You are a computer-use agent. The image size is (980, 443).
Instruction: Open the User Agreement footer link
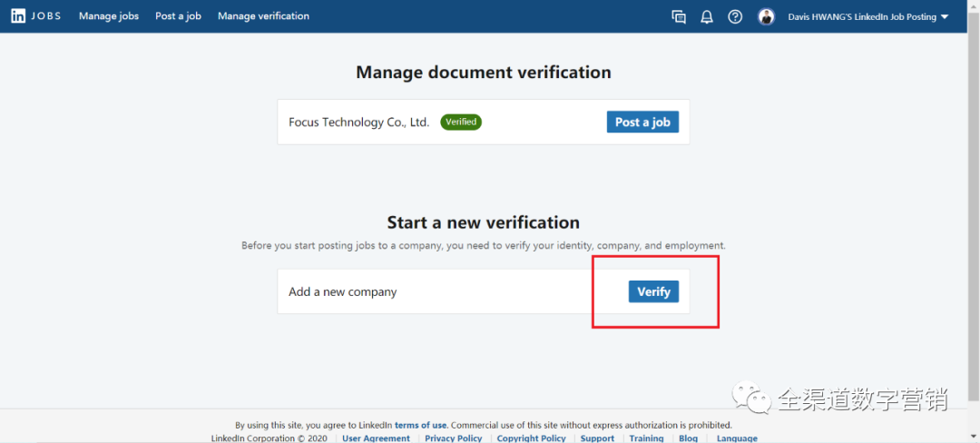point(376,438)
